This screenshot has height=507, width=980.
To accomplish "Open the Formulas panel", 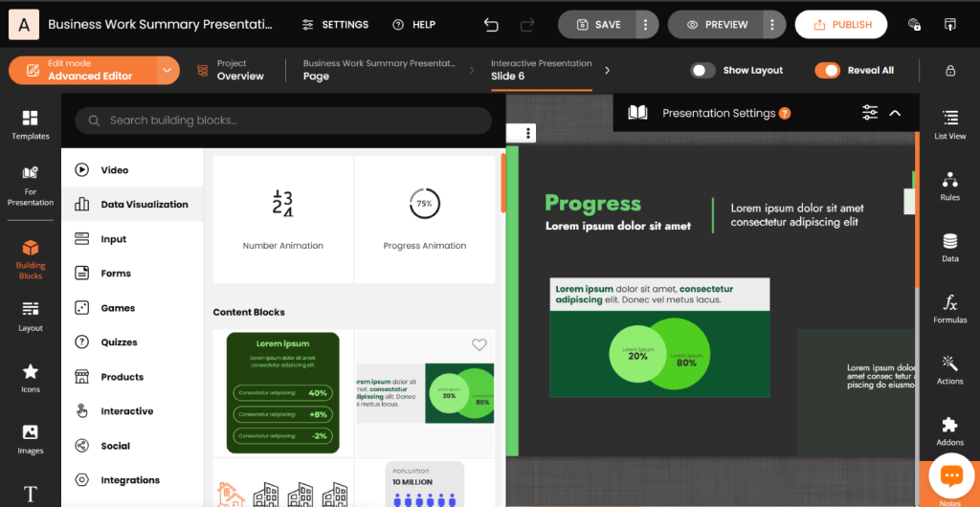I will [x=950, y=308].
